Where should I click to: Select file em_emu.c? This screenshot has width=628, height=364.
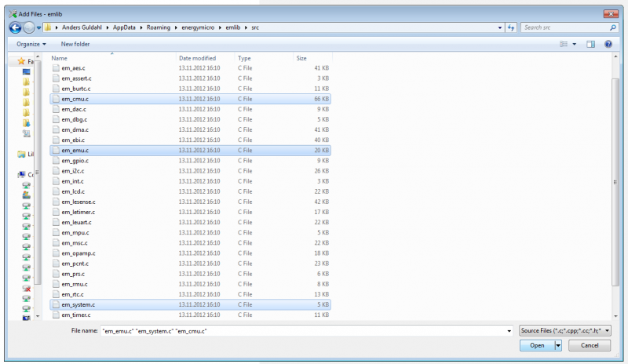190,150
